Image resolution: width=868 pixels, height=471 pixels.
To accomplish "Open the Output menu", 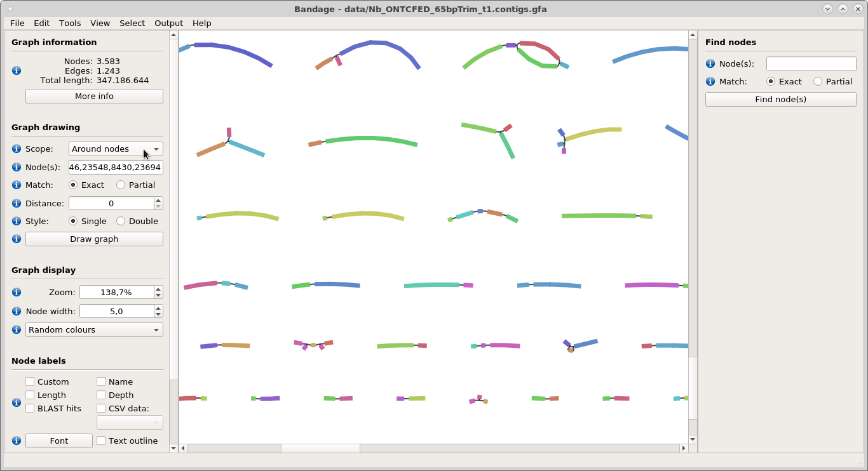I will click(168, 23).
